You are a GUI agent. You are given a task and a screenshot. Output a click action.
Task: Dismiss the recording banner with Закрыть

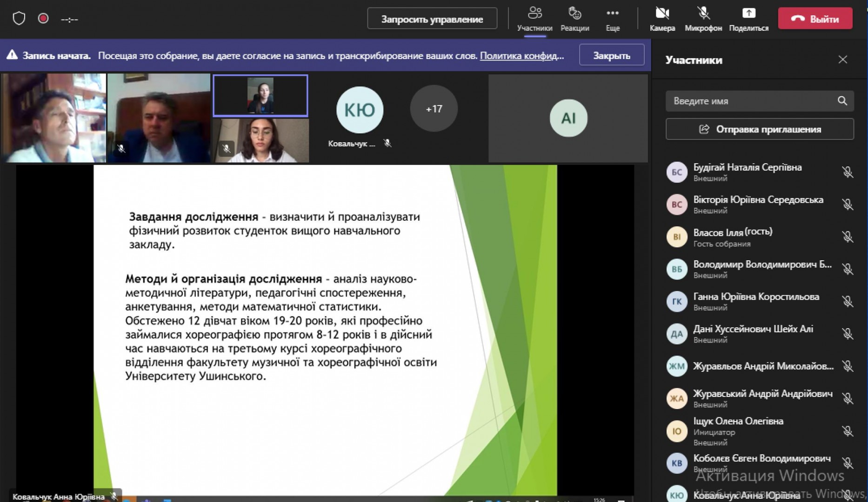click(611, 55)
